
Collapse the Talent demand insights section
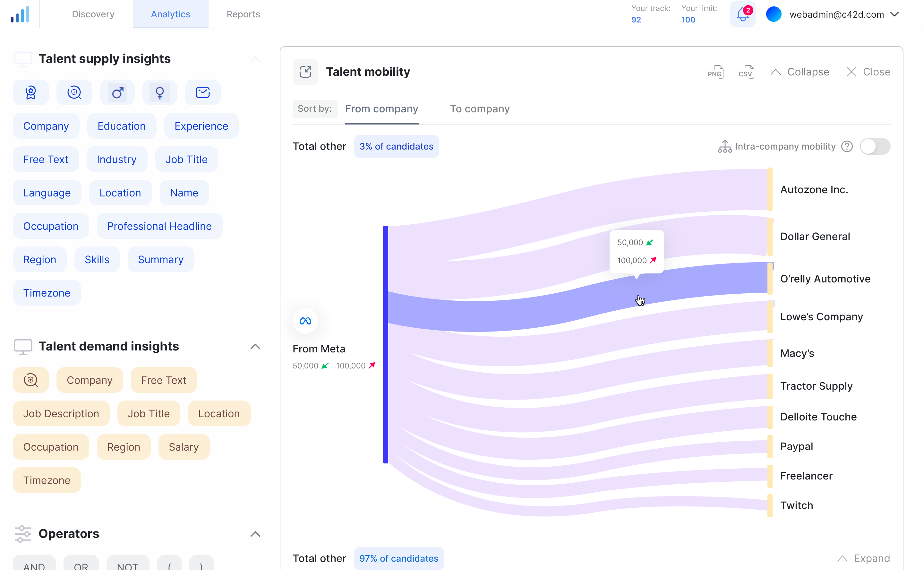[255, 346]
